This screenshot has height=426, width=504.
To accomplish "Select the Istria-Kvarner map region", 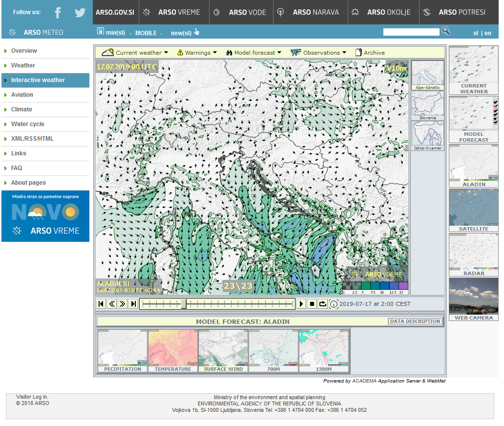I will tap(427, 136).
